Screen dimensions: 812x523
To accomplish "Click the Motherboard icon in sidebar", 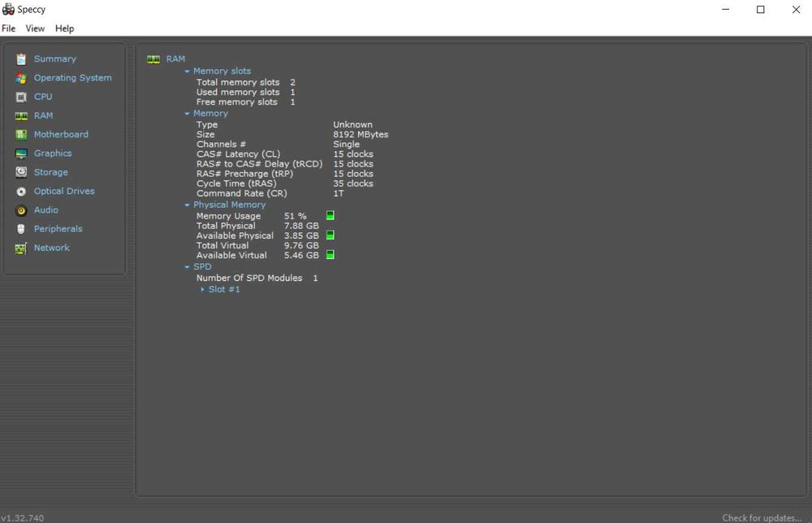I will pos(21,135).
